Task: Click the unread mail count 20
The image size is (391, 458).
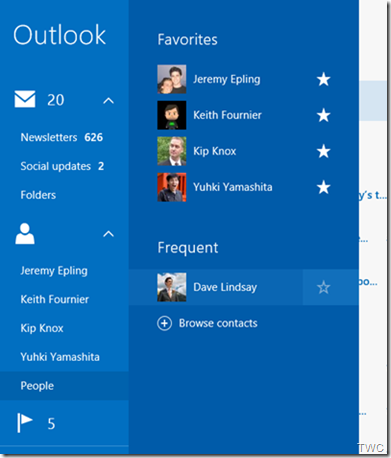Action: pos(56,100)
